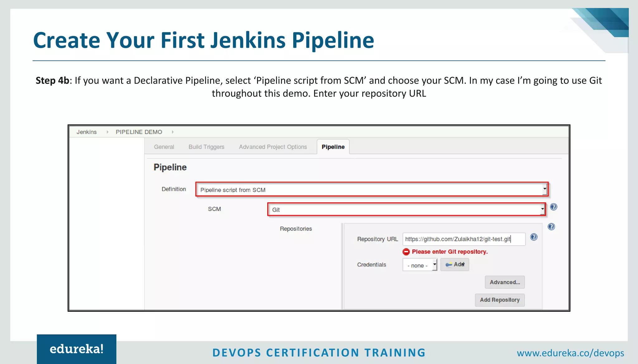Open help icon next to Repository URL
Image resolution: width=638 pixels, height=364 pixels.
click(534, 237)
